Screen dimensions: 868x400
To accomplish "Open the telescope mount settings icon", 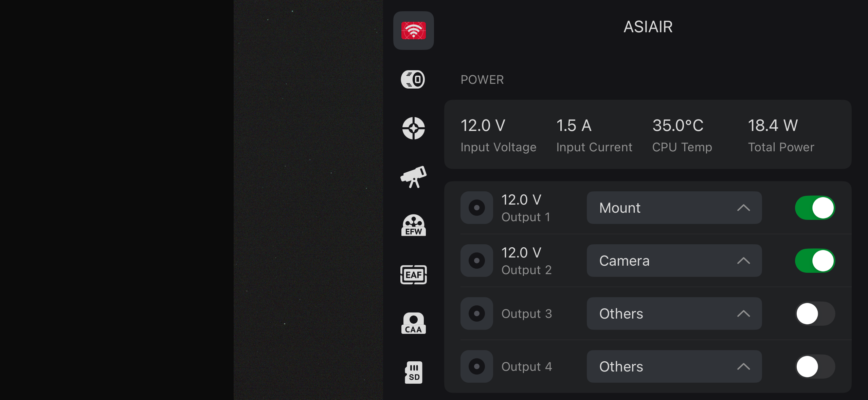I will pos(413,177).
